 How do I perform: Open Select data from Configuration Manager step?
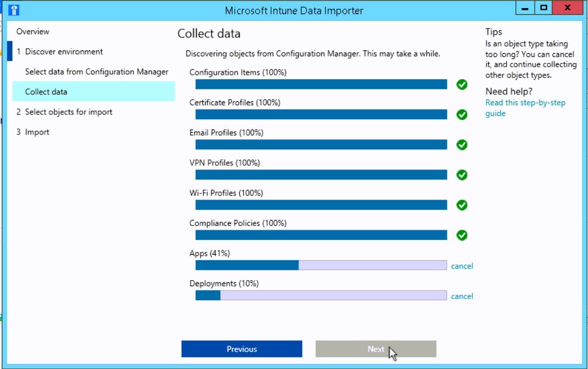97,72
